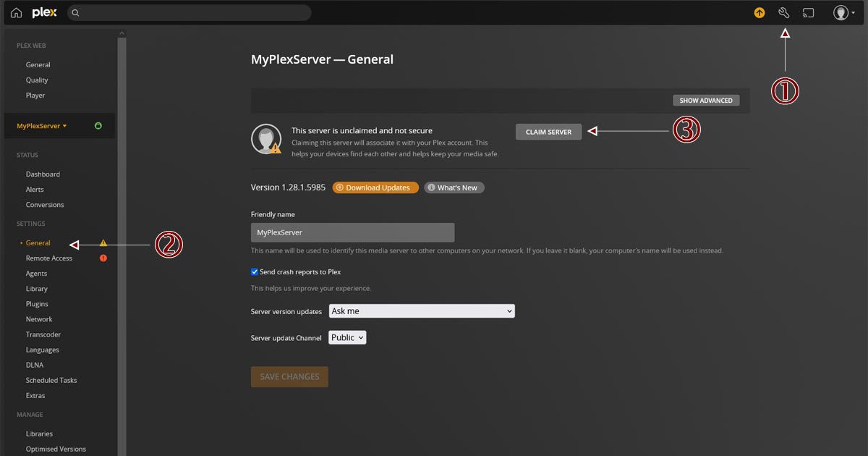Open Remote Access settings

click(x=49, y=258)
